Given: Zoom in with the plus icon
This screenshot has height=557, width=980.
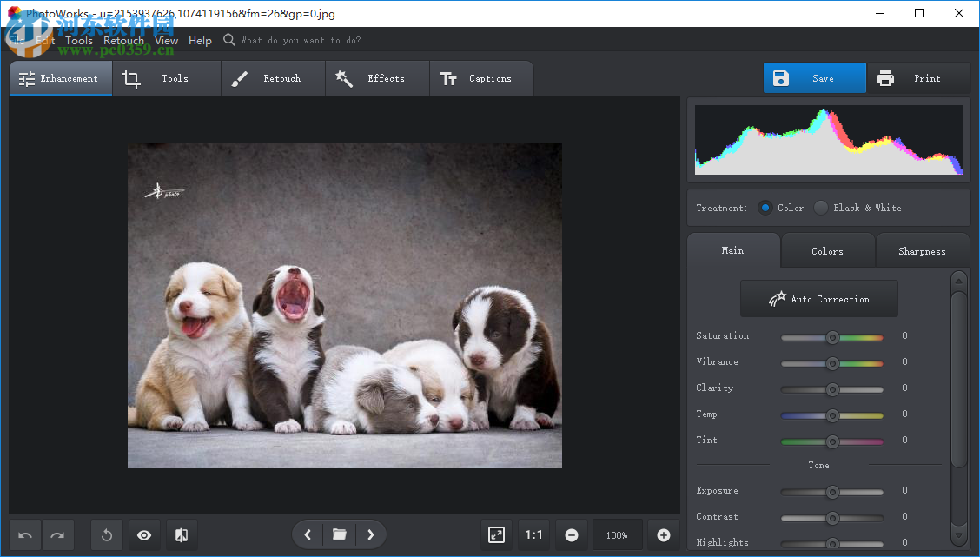Looking at the screenshot, I should 663,534.
